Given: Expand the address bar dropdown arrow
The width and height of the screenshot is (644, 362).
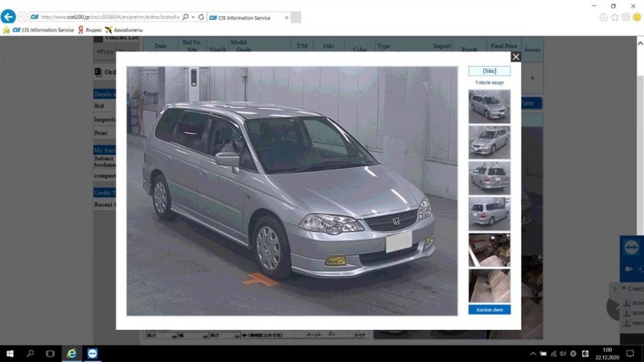Looking at the screenshot, I should [194, 17].
